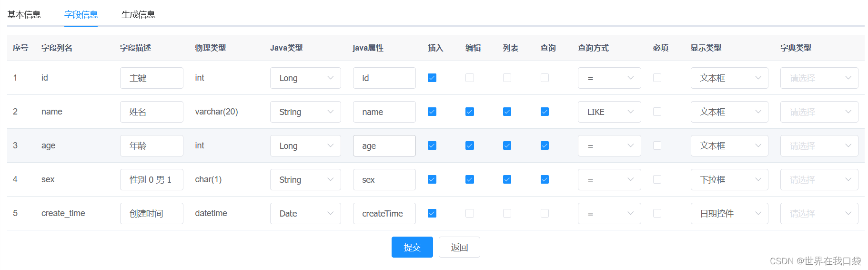Uncheck 查询 checkbox for name row
868x270 pixels.
pos(545,112)
